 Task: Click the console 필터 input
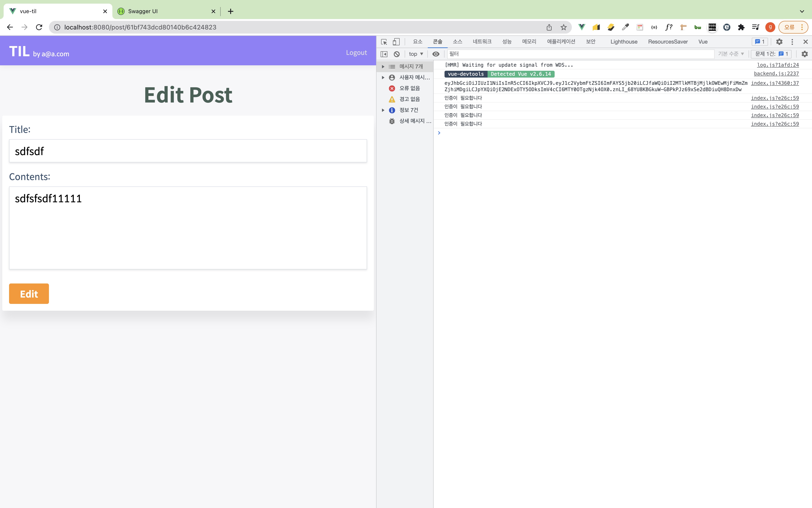point(580,54)
